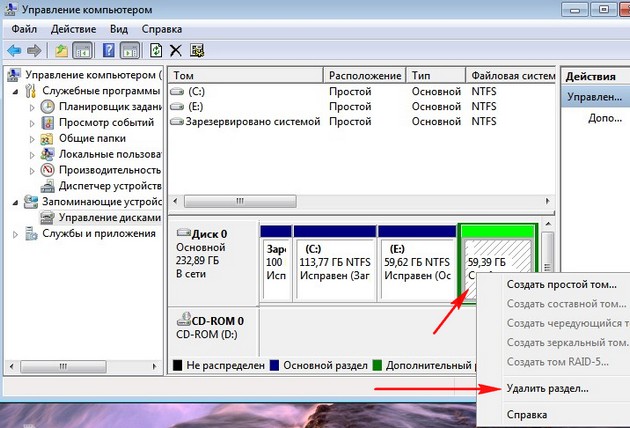630x428 pixels.
Task: Click the Up one level folder icon
Action: pos(62,50)
